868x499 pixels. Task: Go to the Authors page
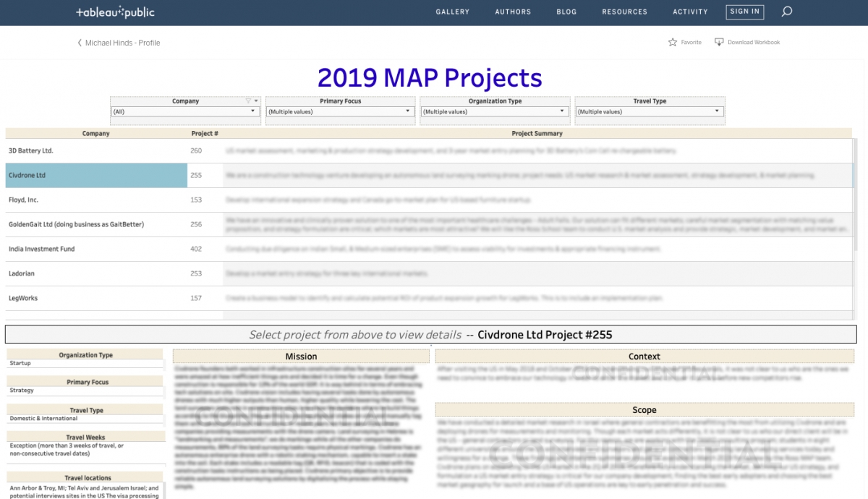point(513,12)
